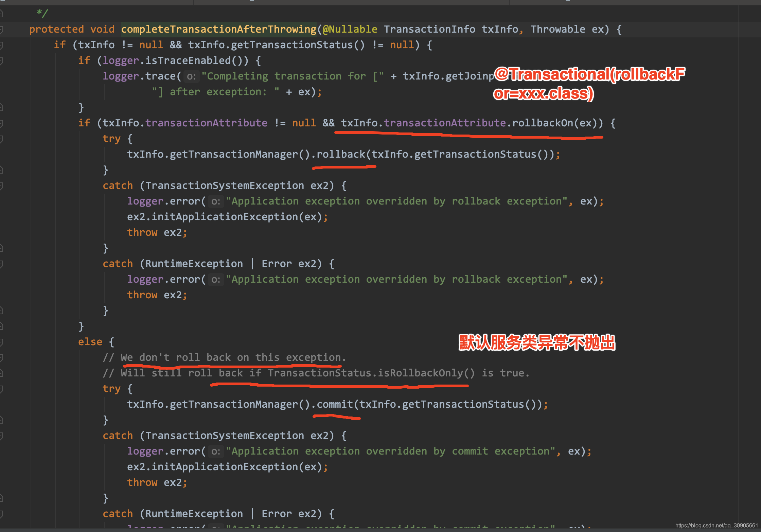Click the underlined rollback method call
761x532 pixels.
(x=340, y=154)
